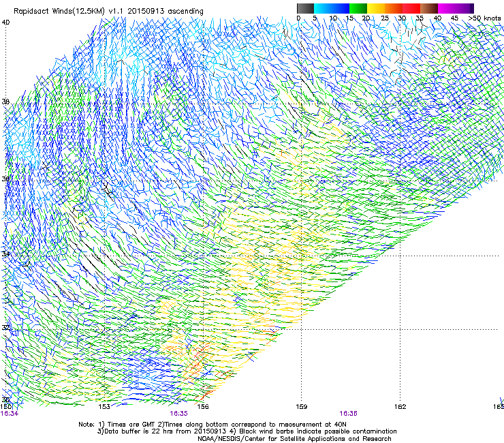Click the orange 25-30 knots swatch

pyautogui.click(x=394, y=8)
